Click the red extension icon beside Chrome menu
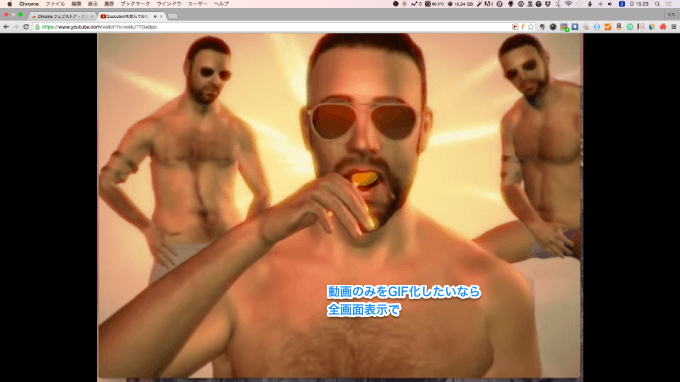The height and width of the screenshot is (382, 680). [x=663, y=27]
